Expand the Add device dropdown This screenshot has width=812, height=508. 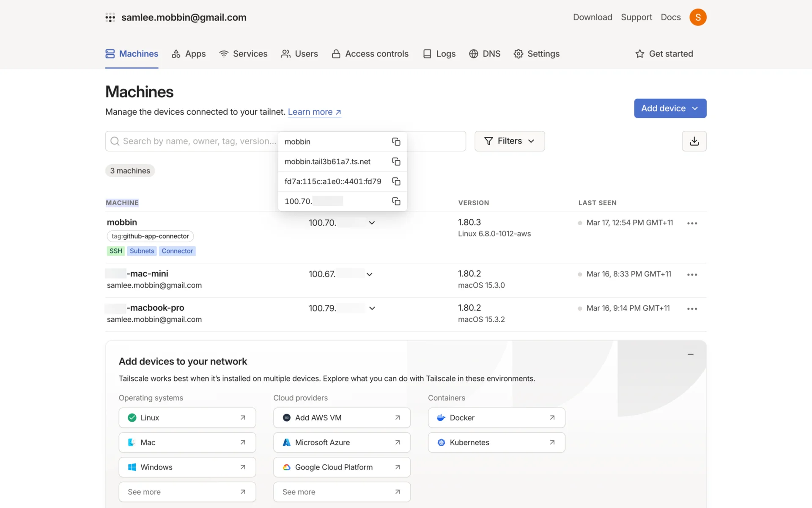[x=670, y=108]
